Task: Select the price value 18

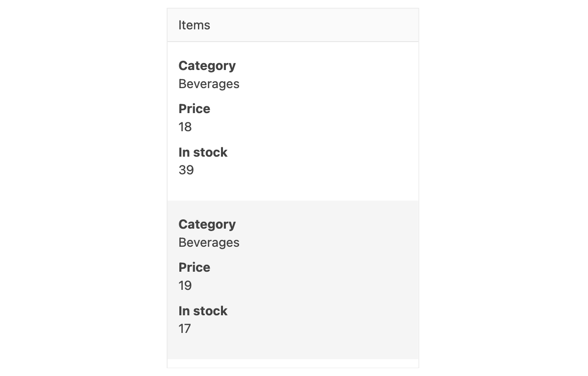Action: point(185,127)
